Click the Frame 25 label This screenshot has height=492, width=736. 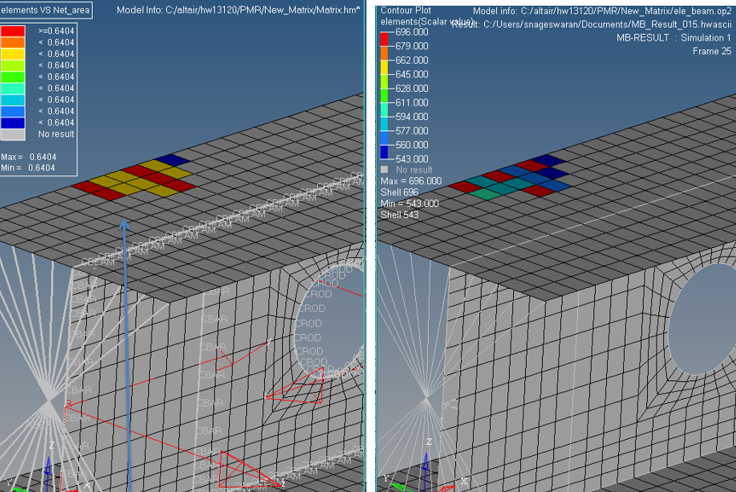pyautogui.click(x=711, y=51)
